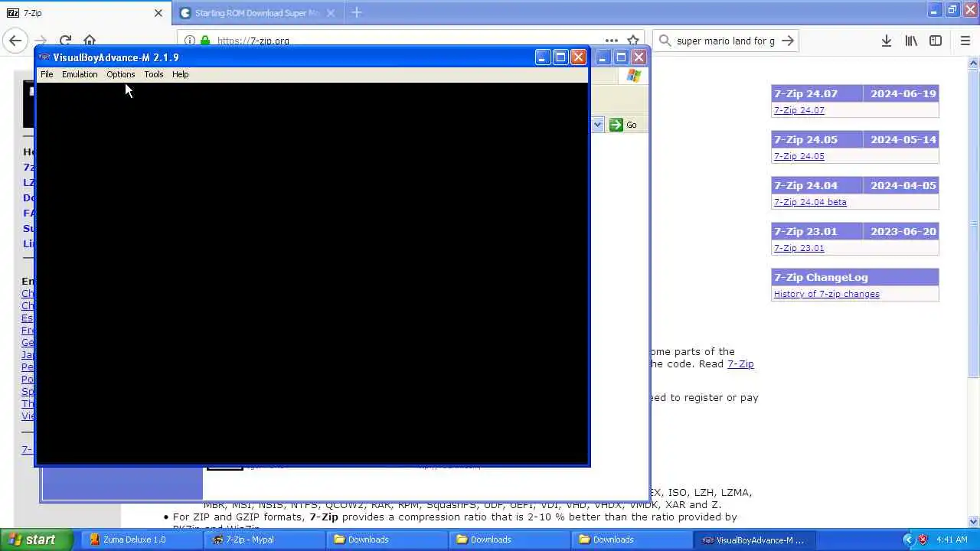Open the Emulation menu

click(x=80, y=74)
